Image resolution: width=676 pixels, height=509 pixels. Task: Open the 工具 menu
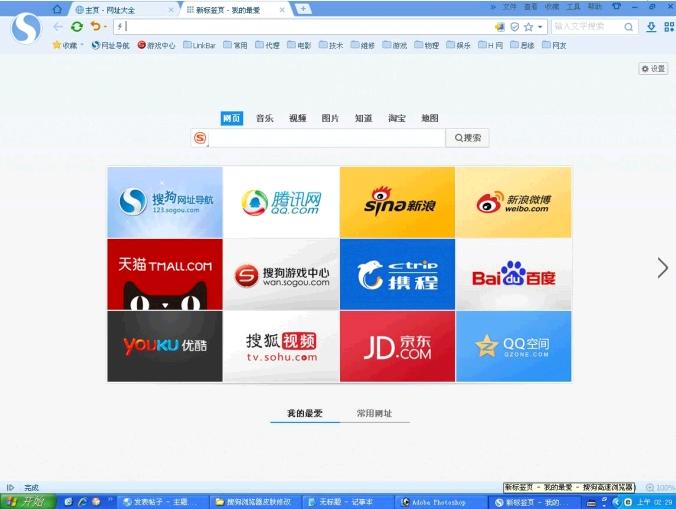click(573, 7)
